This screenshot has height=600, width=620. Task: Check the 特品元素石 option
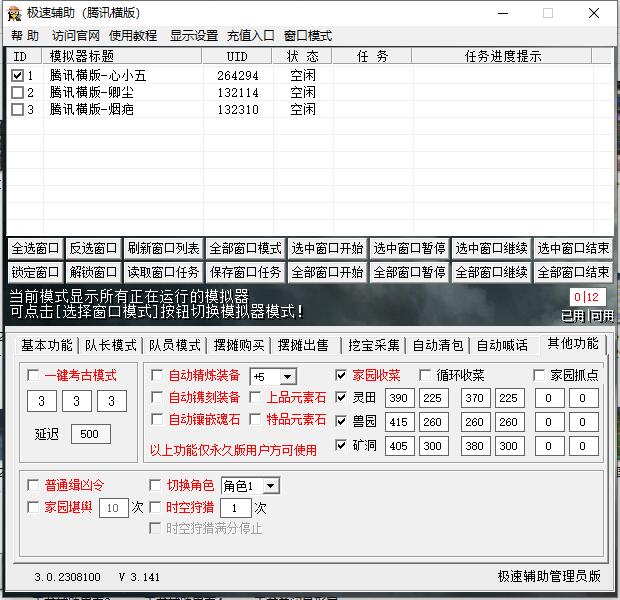[x=255, y=419]
